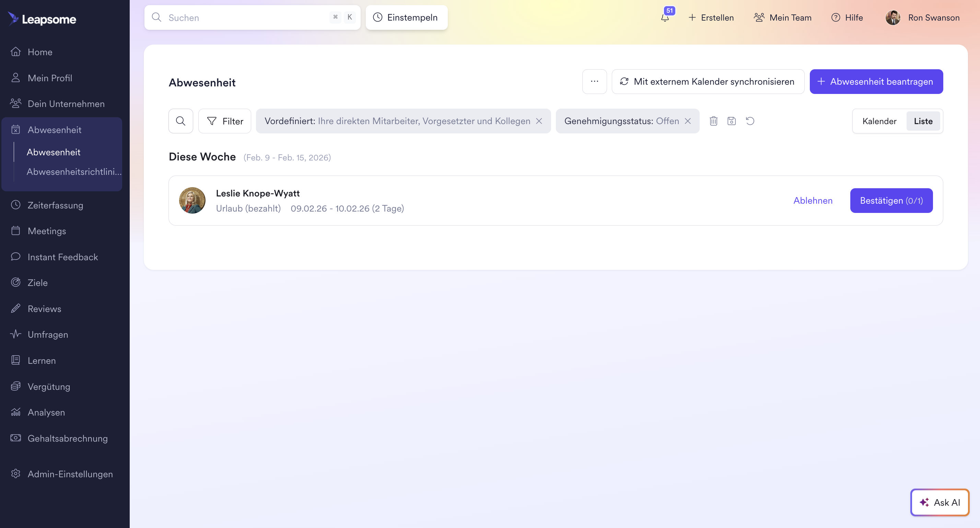Viewport: 980px width, 528px height.
Task: Click the trash icon to delete filters
Action: [713, 121]
